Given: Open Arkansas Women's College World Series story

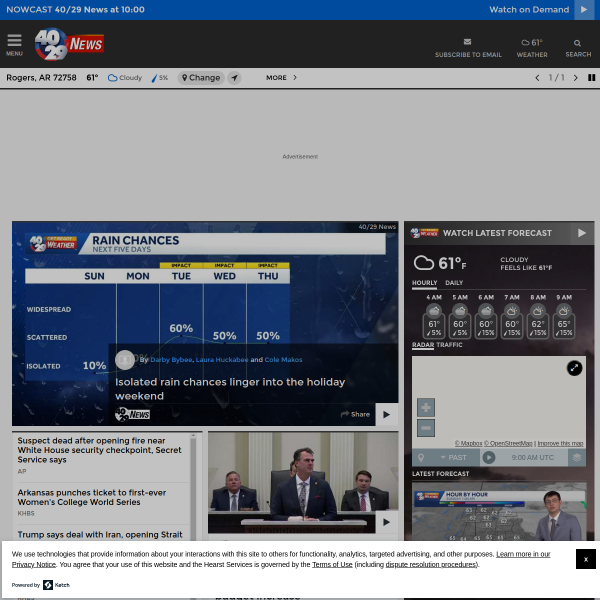Looking at the screenshot, I should 92,497.
